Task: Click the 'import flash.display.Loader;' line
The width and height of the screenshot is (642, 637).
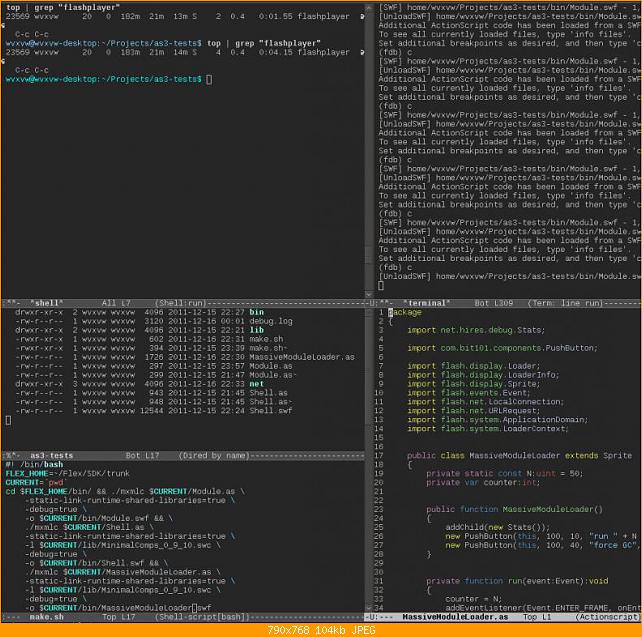Action: coord(473,366)
